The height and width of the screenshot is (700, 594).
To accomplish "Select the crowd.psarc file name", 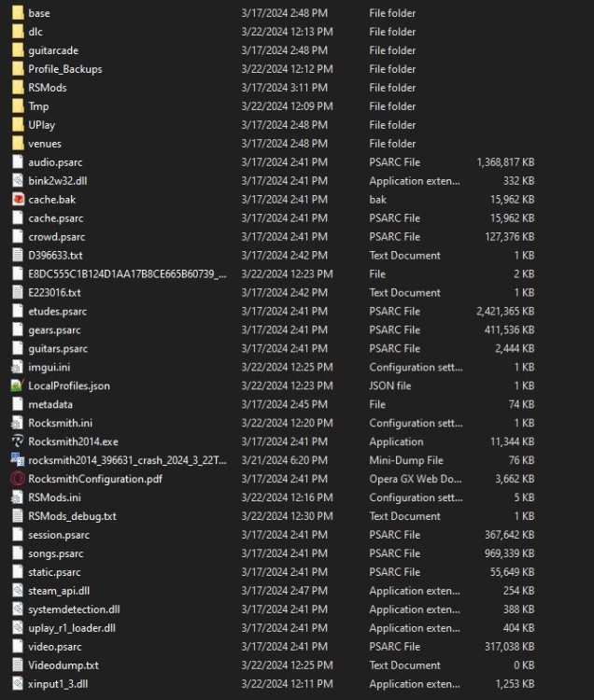I will point(57,237).
